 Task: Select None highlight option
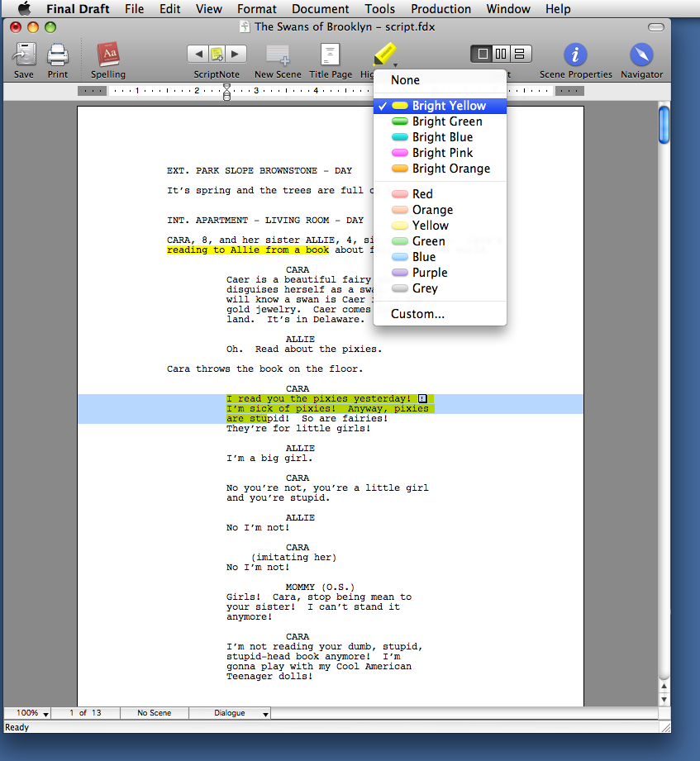coord(440,80)
